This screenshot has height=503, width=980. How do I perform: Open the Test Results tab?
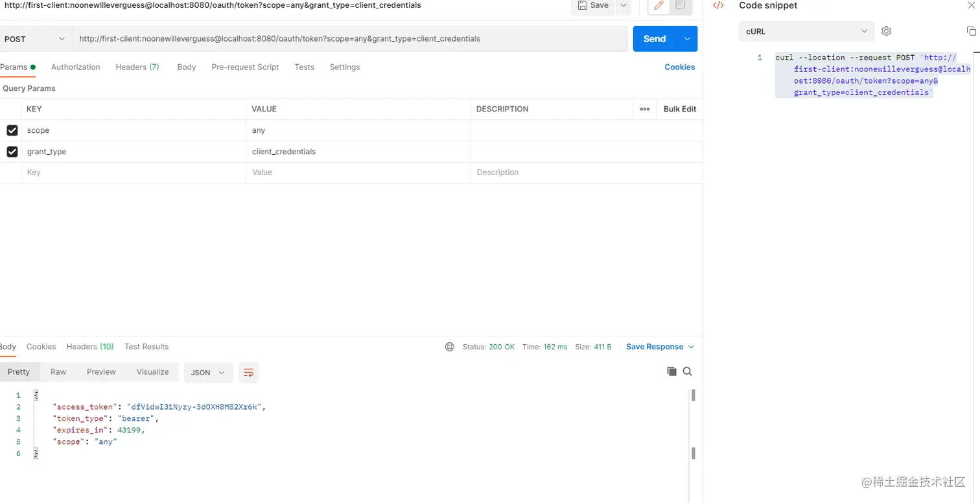point(146,347)
